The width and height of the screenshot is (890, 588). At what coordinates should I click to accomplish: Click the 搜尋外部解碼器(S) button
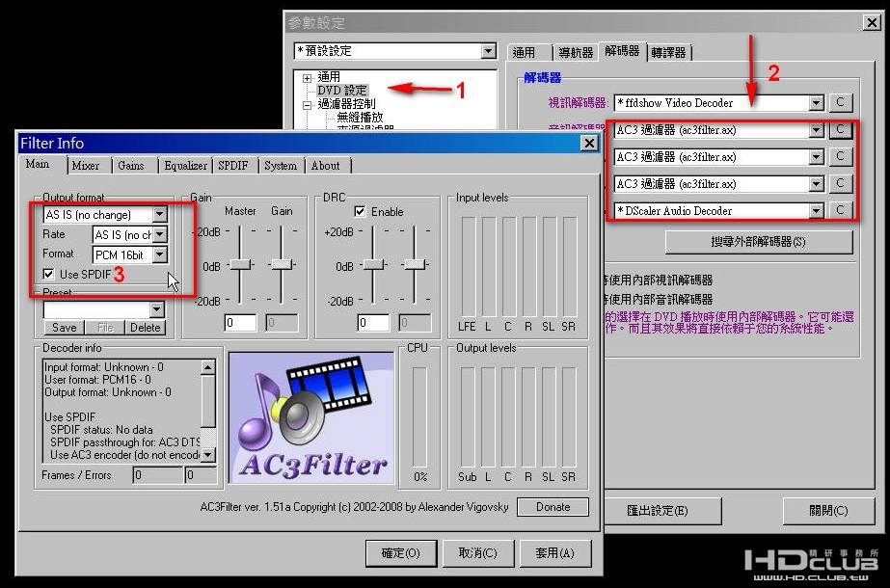(759, 242)
